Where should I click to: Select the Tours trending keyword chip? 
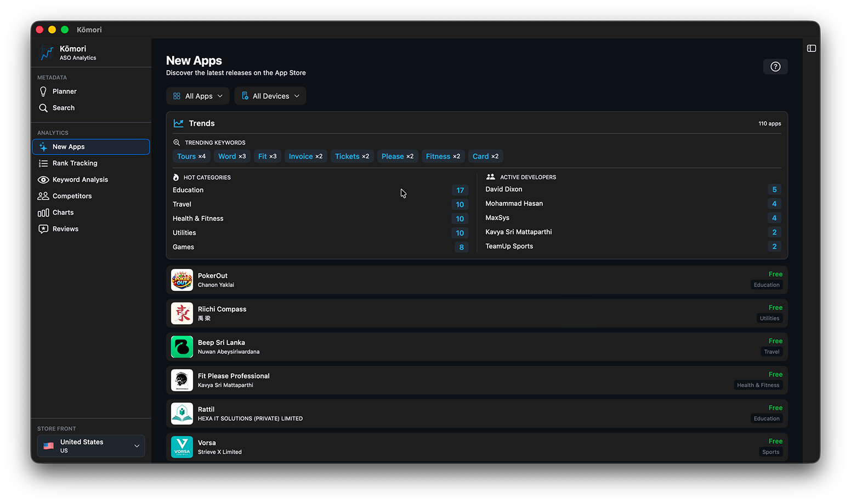tap(191, 156)
